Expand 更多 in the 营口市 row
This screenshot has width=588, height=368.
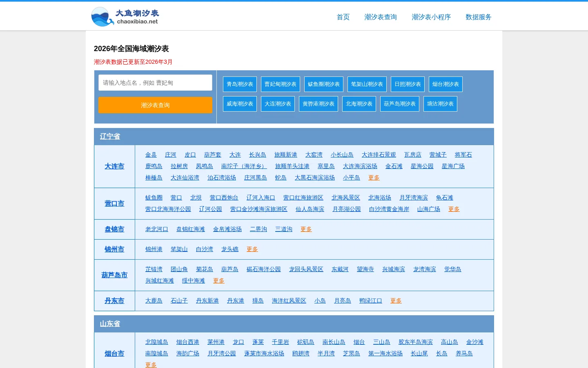click(x=454, y=209)
